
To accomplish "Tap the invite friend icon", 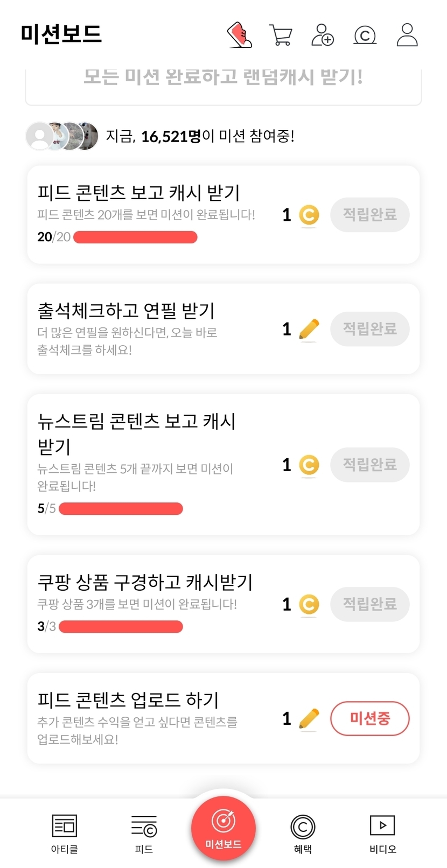I will (323, 35).
